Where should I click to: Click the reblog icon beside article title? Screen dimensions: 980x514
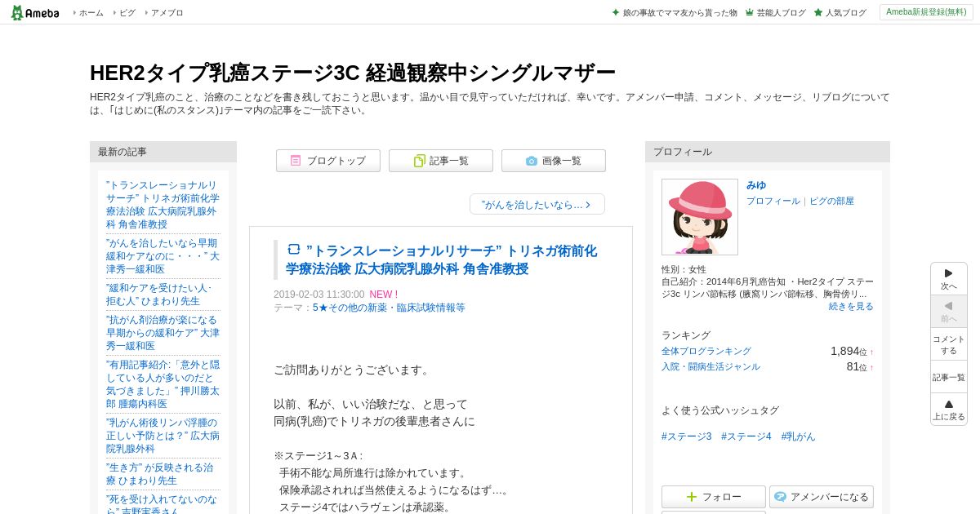point(294,250)
